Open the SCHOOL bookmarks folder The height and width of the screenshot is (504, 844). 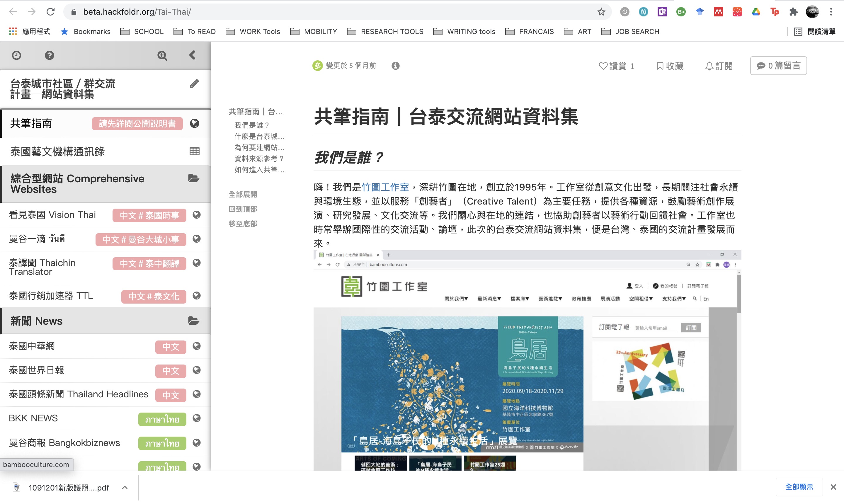(142, 32)
